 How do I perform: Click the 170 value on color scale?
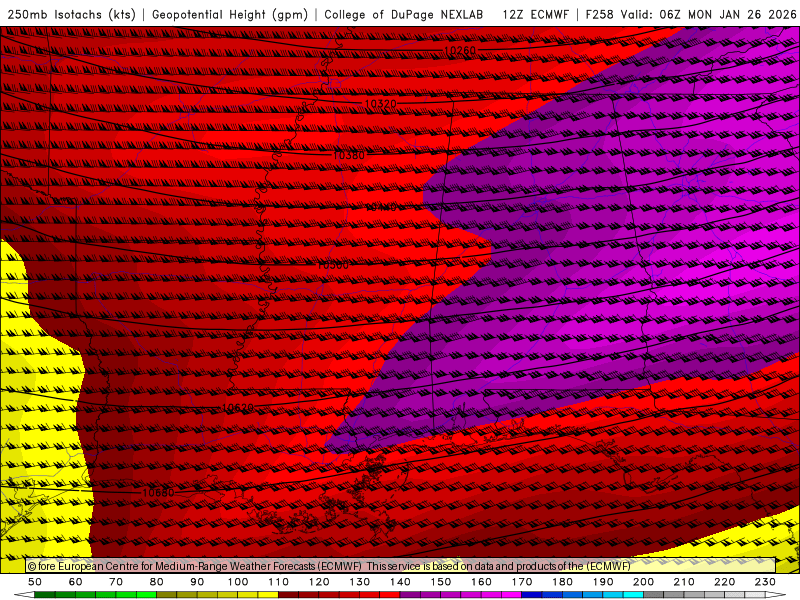pyautogui.click(x=522, y=582)
